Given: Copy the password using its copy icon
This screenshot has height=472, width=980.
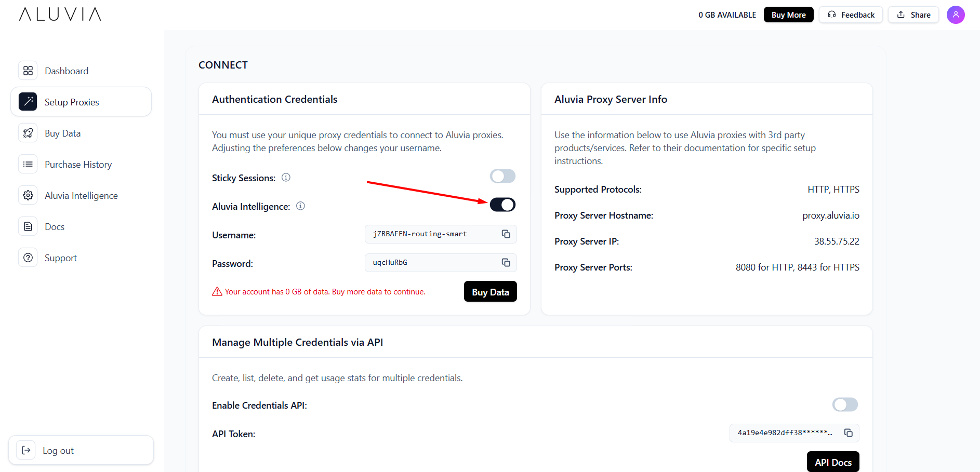Looking at the screenshot, I should (506, 262).
